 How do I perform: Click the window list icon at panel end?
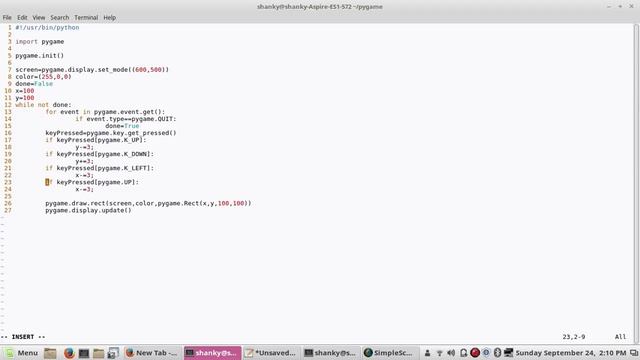(634, 353)
